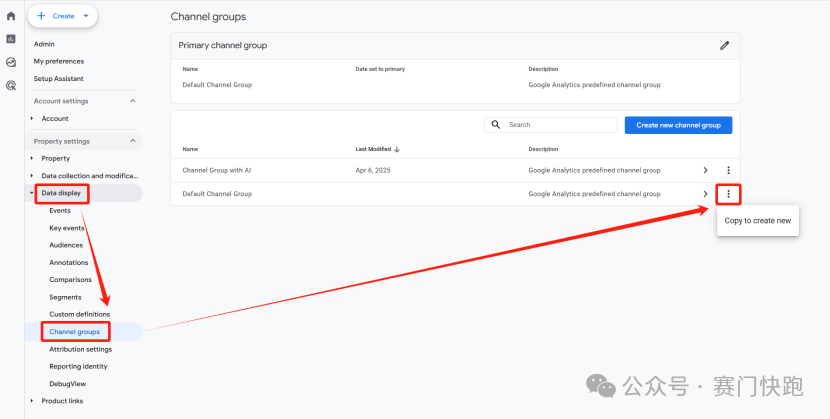Open the Advertising icon in left rail
This screenshot has width=830, height=419.
coord(11,86)
